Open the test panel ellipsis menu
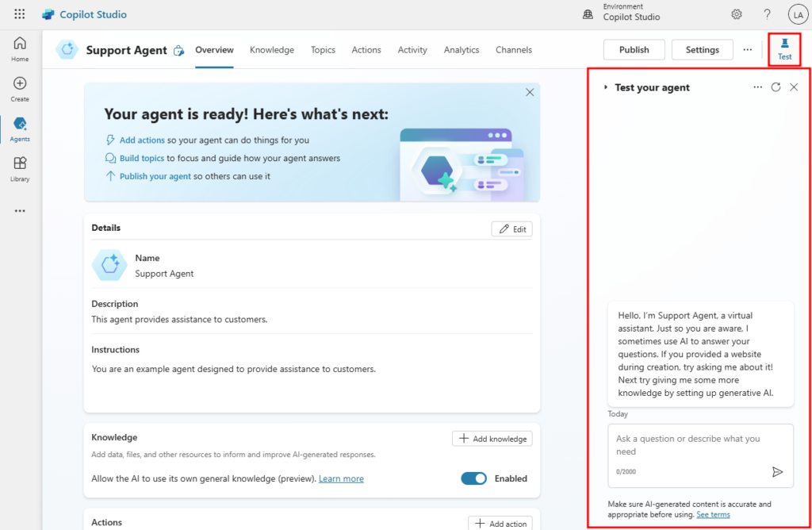 (x=757, y=87)
